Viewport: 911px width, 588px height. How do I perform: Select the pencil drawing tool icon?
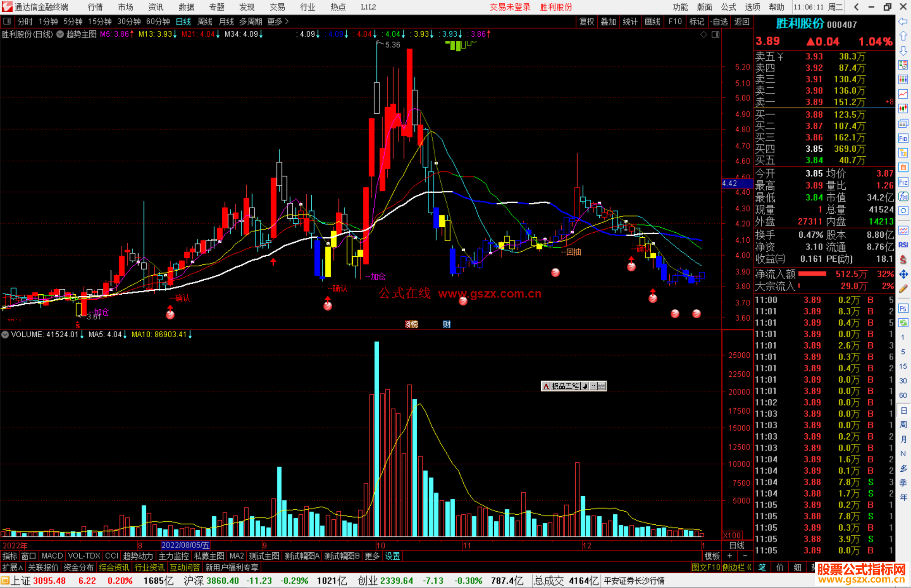(x=903, y=289)
